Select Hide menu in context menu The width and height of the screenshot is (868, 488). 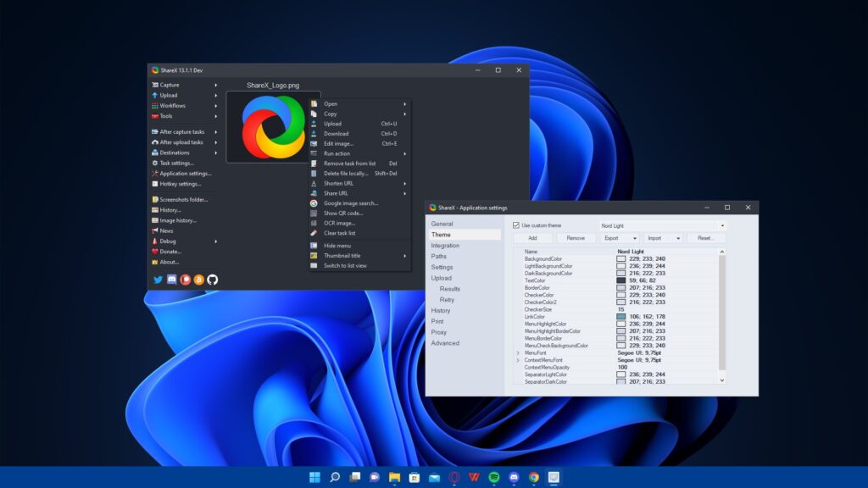[359, 247]
